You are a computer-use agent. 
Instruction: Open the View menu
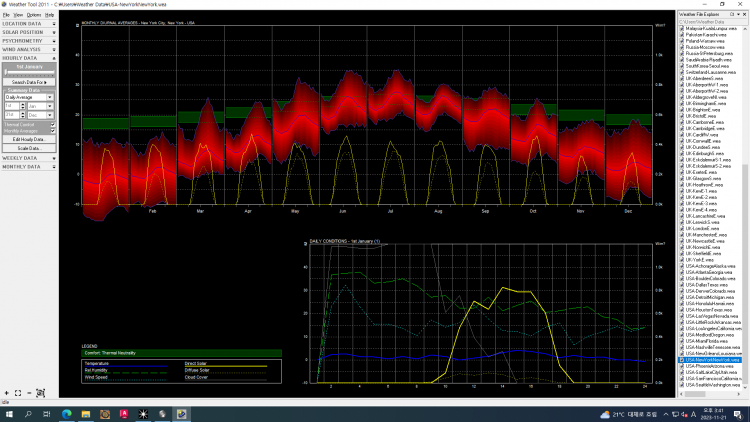click(20, 15)
